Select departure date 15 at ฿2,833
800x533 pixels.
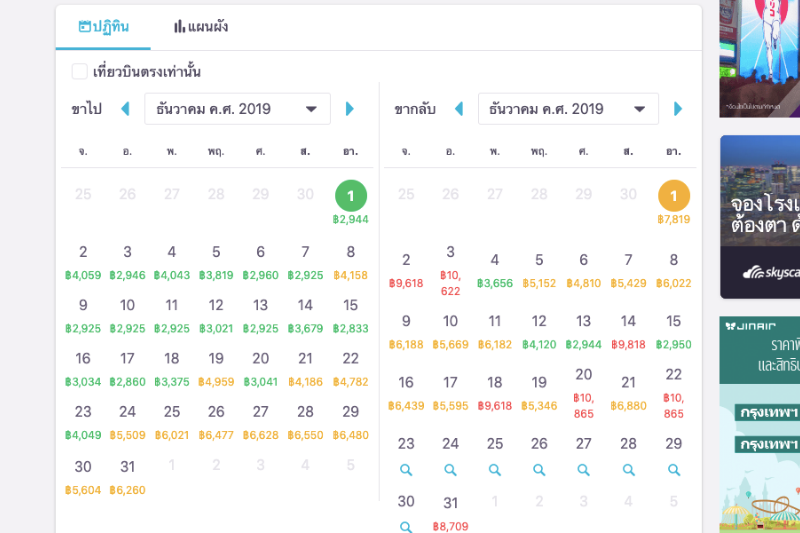pyautogui.click(x=351, y=316)
